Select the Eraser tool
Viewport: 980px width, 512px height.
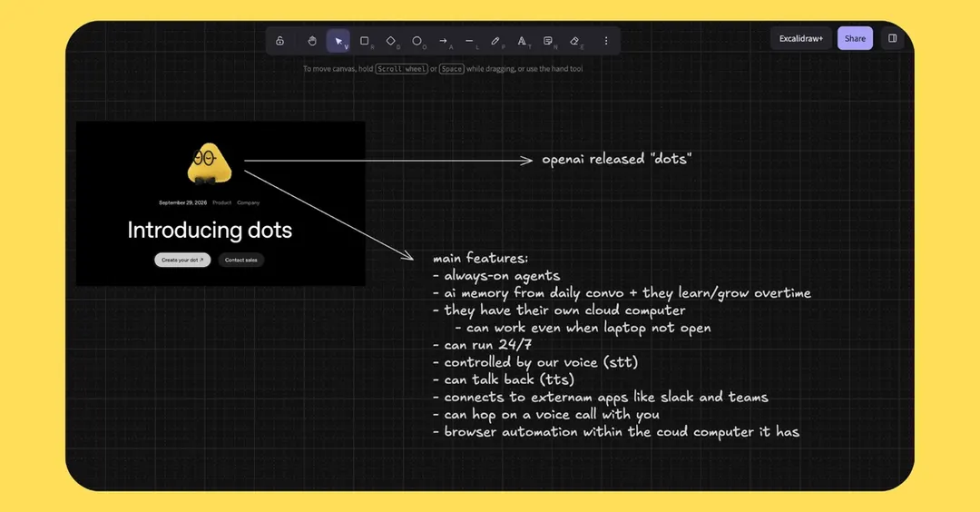point(574,41)
